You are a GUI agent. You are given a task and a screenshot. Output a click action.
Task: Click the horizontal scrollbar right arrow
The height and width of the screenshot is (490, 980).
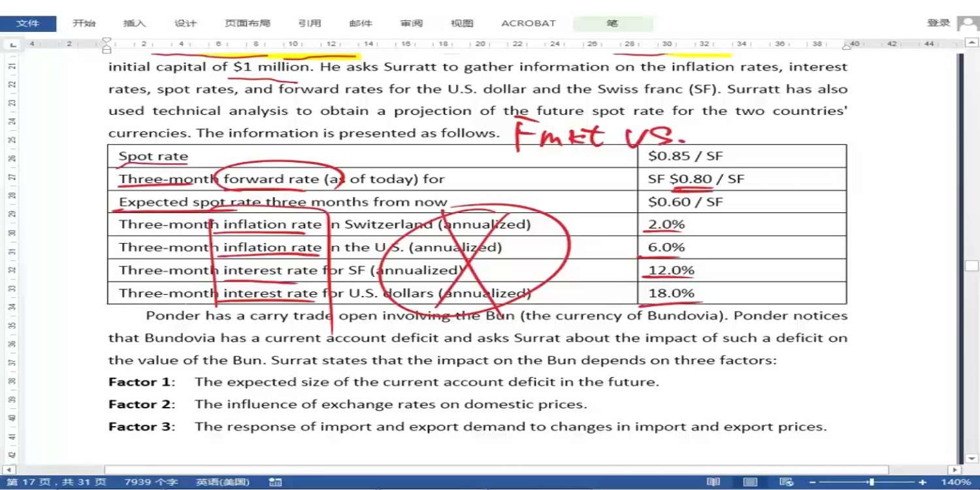coord(955,470)
